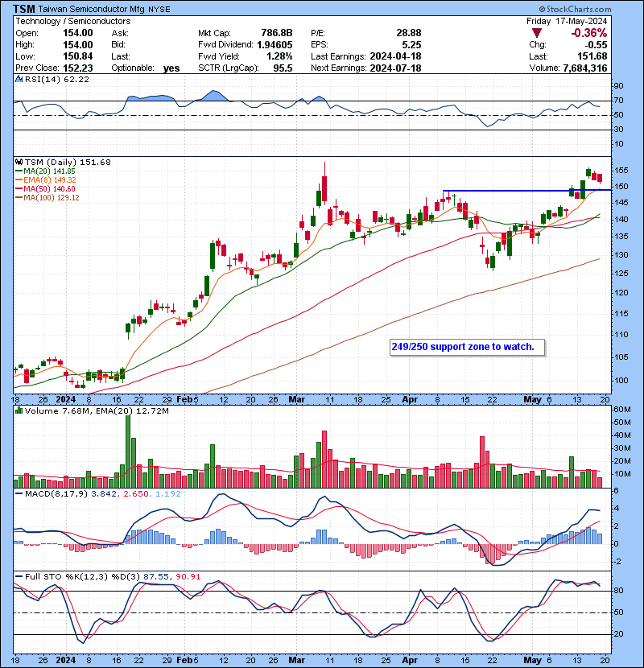Click the stochastic %K value 87.55
The width and height of the screenshot is (644, 668).
155,576
